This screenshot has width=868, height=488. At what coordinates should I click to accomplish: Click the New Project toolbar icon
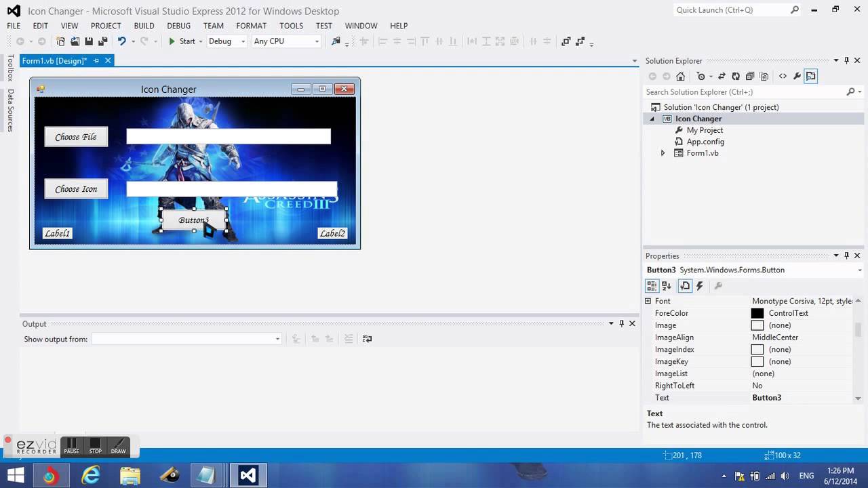click(61, 41)
